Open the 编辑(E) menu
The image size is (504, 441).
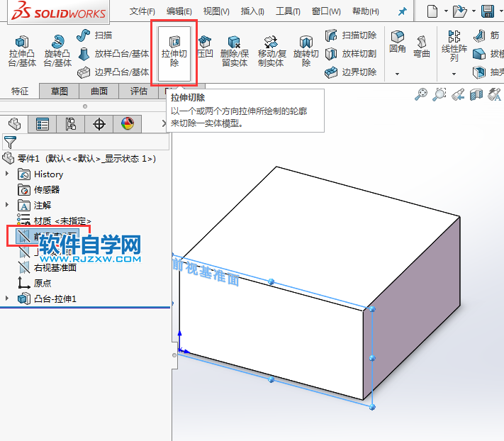click(179, 11)
